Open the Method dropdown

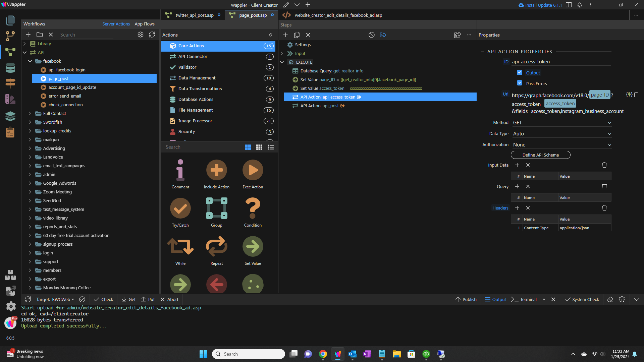(562, 123)
